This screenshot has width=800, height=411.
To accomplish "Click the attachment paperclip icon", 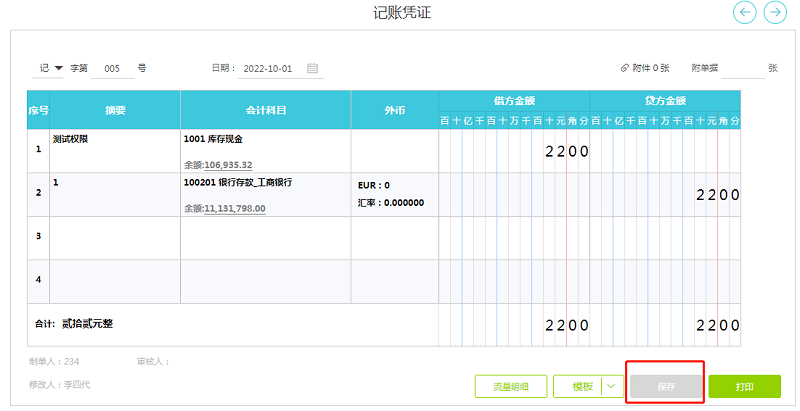I will pos(625,68).
